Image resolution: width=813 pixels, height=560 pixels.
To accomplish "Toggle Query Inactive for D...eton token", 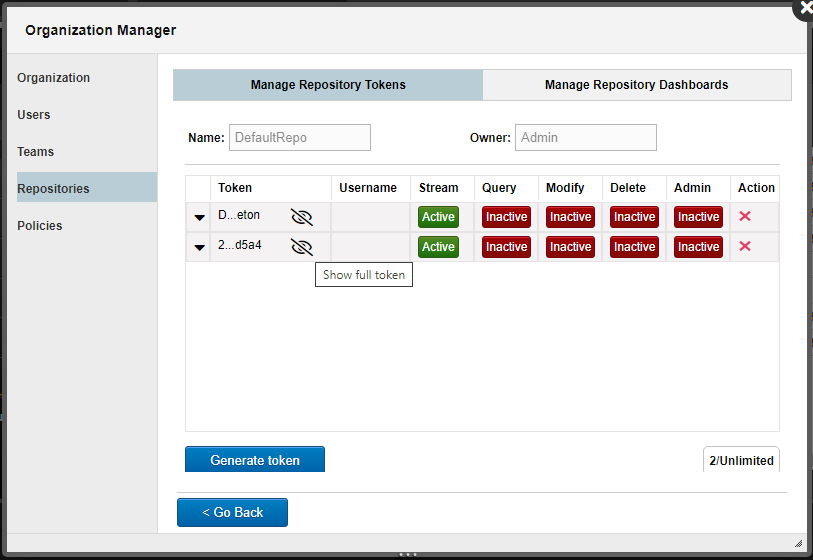I will 506,217.
